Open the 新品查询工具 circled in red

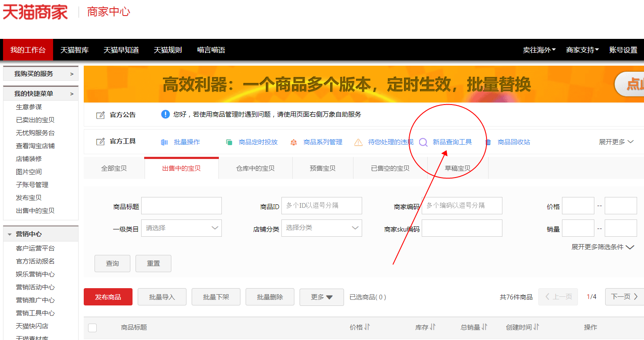(452, 141)
